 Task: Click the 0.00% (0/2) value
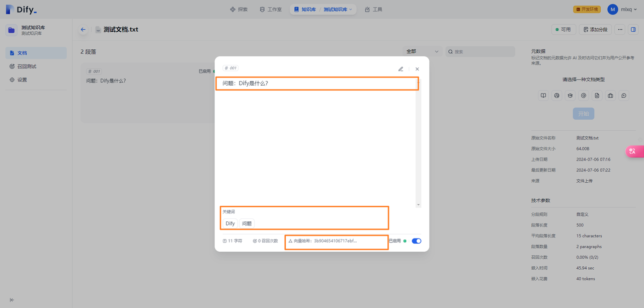(588, 257)
